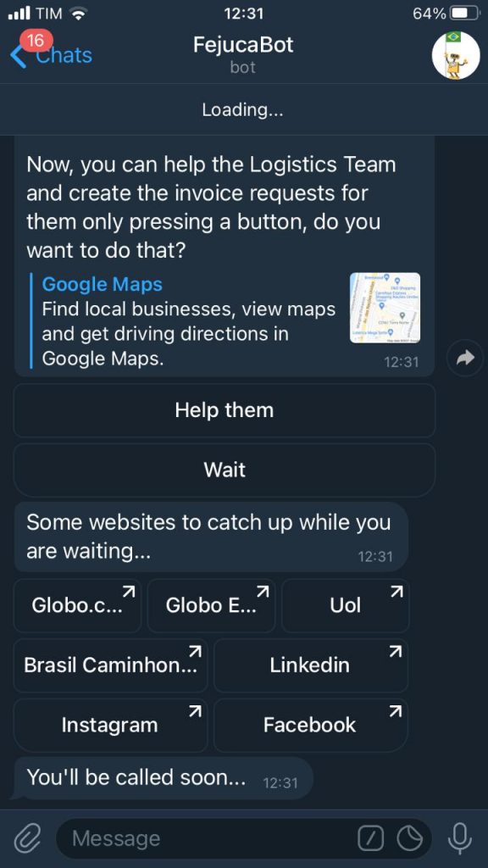Image resolution: width=488 pixels, height=868 pixels.
Task: Open the Uol website button
Action: pyautogui.click(x=346, y=605)
